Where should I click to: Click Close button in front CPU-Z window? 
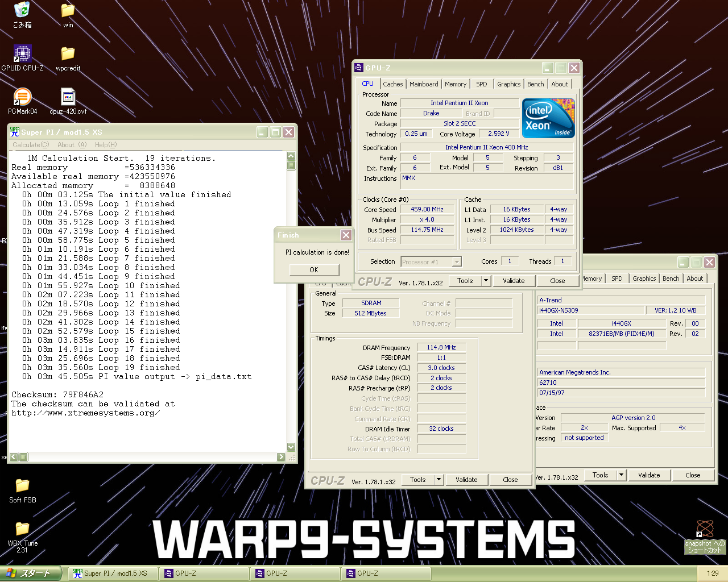click(557, 281)
